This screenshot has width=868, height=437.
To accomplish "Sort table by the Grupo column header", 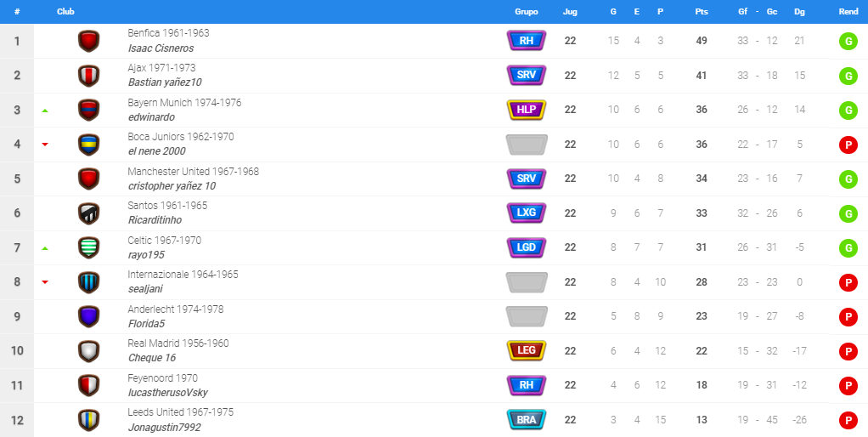I will click(527, 12).
